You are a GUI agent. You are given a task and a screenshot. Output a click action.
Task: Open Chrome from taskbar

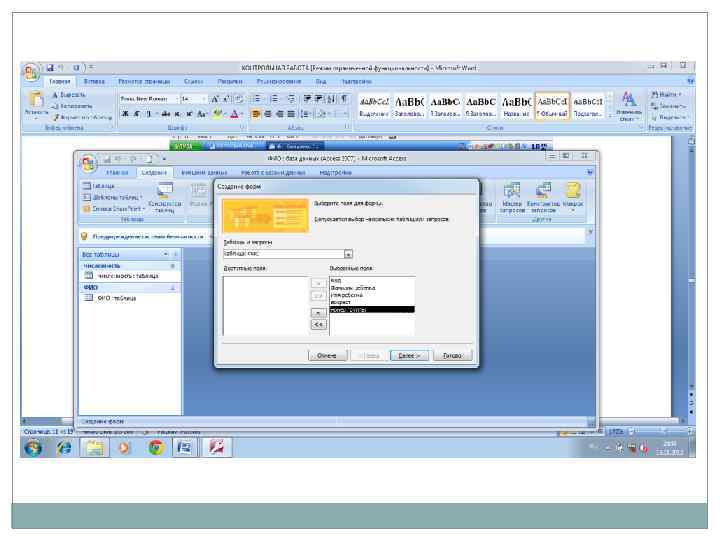[x=156, y=448]
